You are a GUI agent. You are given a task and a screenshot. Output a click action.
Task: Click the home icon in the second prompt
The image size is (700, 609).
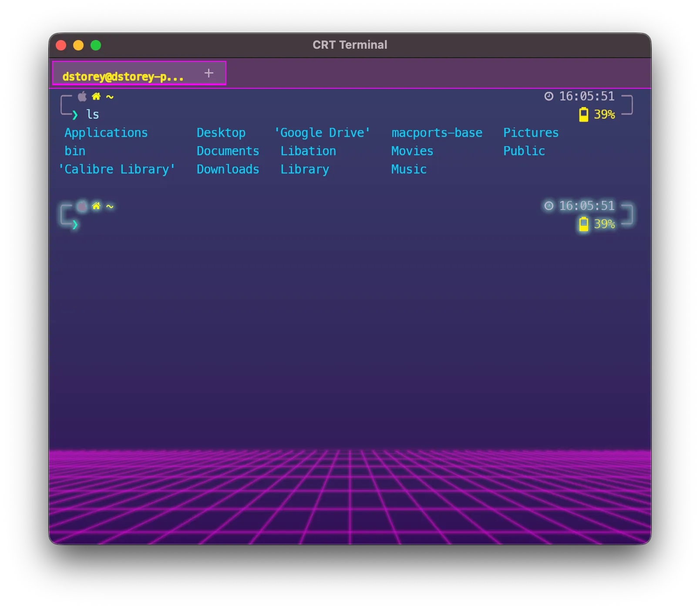(x=96, y=206)
